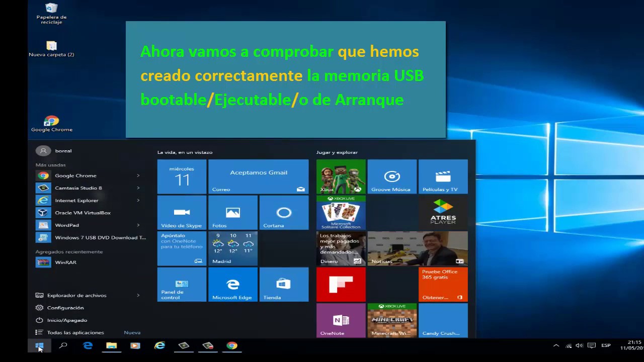Expand the Internet Explorer jump list arrow
The width and height of the screenshot is (644, 362).
(x=138, y=200)
